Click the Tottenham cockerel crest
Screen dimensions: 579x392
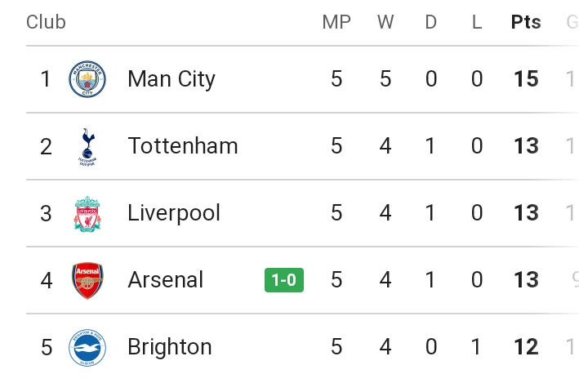pos(87,146)
